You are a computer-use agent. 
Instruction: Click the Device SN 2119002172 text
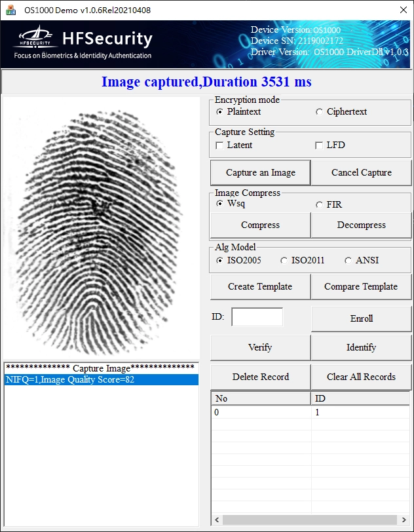297,41
